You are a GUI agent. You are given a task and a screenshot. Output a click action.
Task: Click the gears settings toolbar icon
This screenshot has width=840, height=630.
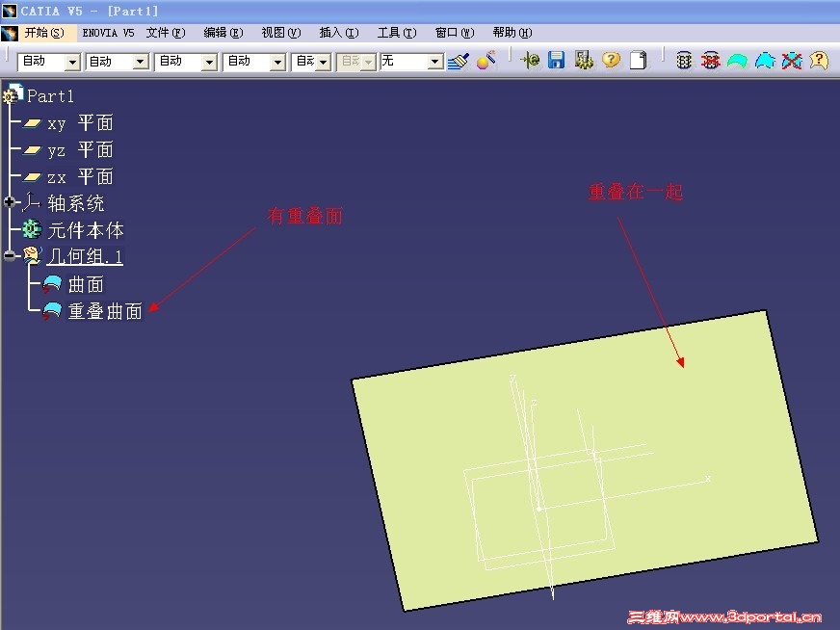[584, 60]
